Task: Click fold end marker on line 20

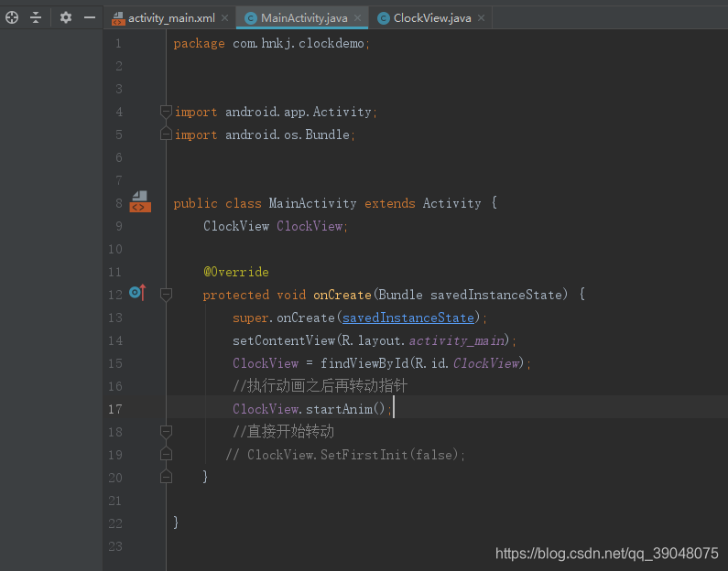Action: [166, 477]
